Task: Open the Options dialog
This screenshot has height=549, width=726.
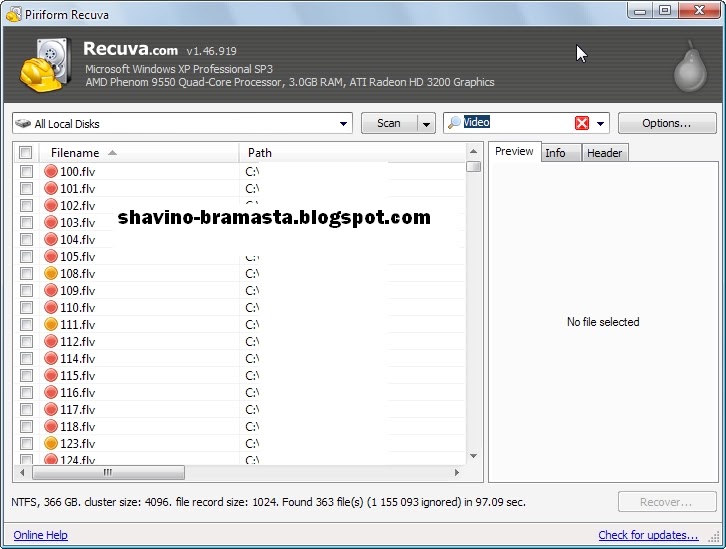Action: [x=667, y=123]
